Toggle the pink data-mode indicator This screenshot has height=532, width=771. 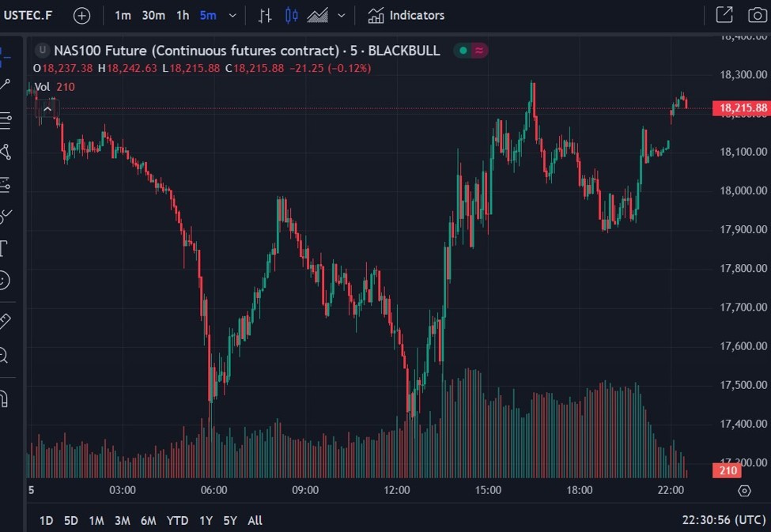(x=480, y=51)
